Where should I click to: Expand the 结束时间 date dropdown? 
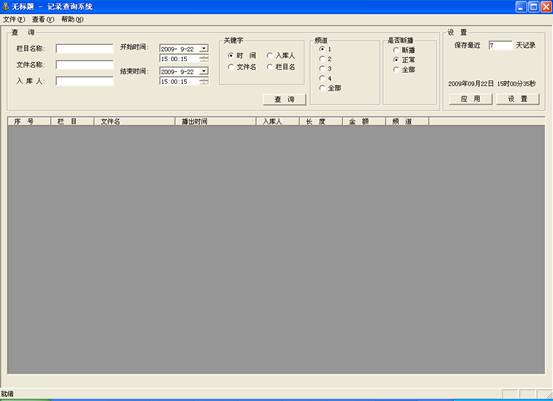tap(204, 72)
